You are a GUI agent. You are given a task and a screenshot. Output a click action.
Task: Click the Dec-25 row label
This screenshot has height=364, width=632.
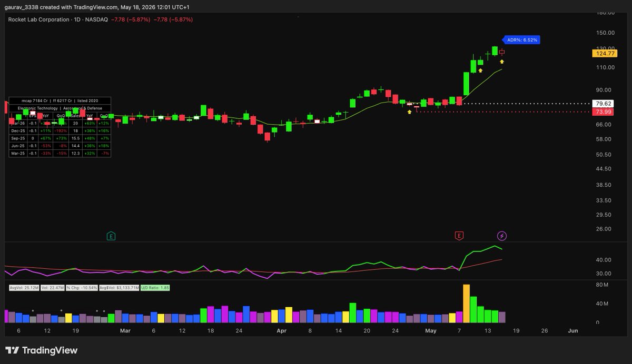click(18, 131)
